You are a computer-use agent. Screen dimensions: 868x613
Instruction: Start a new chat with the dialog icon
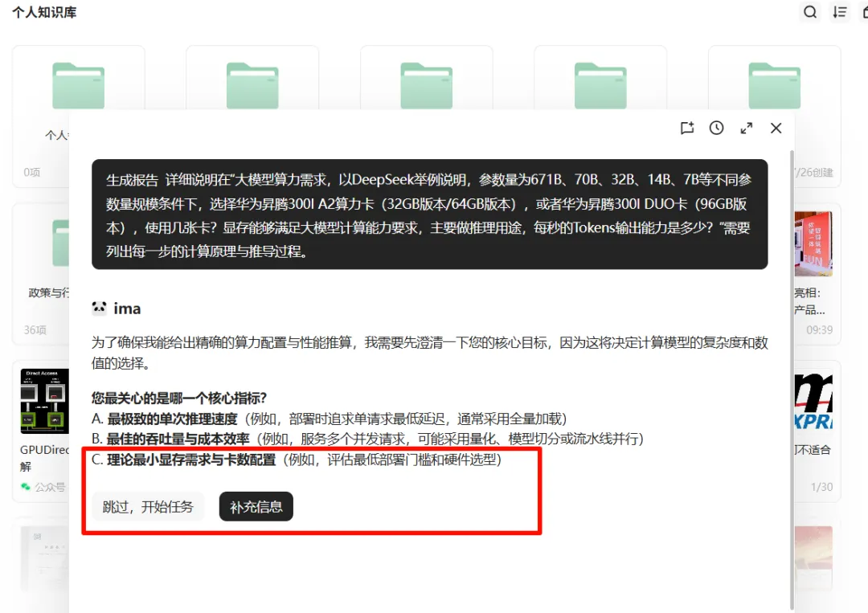pos(687,128)
